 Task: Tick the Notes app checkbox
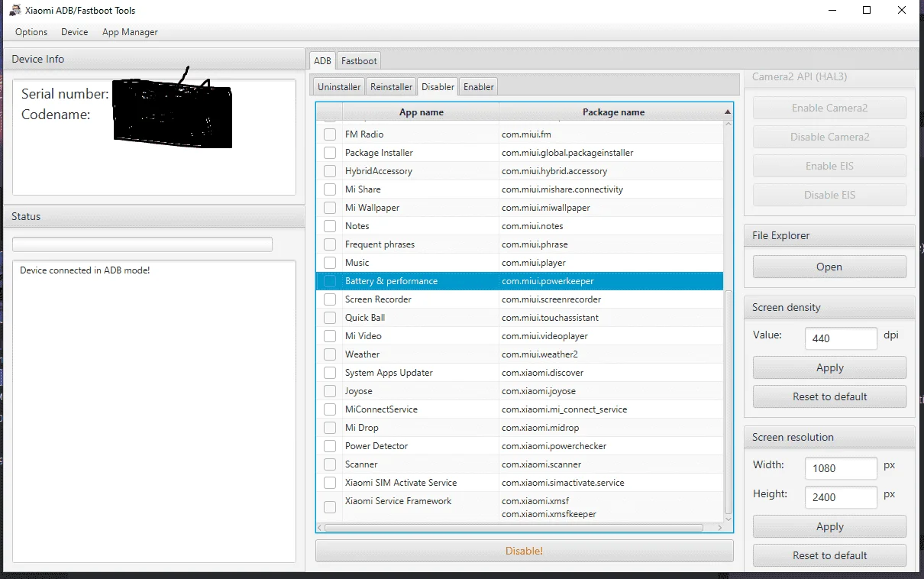330,226
